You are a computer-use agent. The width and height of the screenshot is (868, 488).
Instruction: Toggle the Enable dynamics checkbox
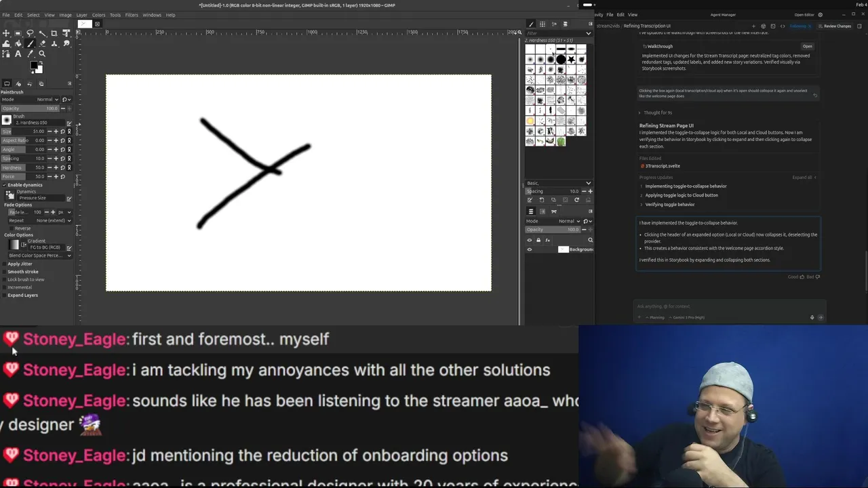pos(4,185)
